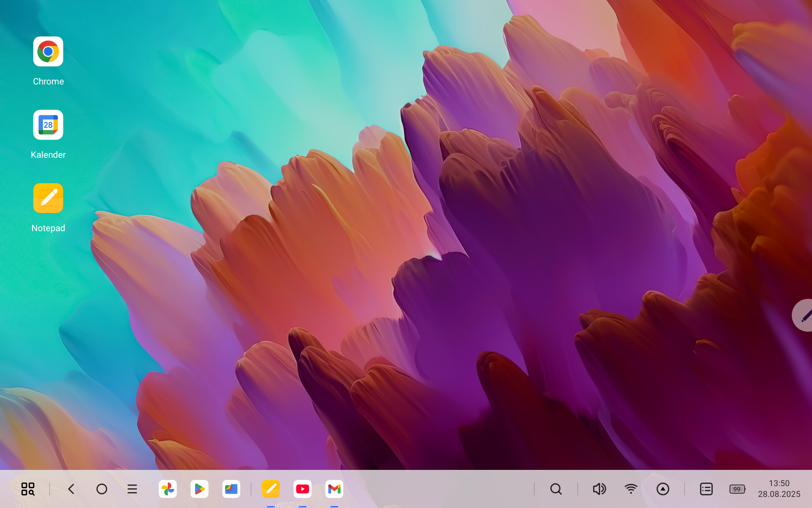Open the Chrome app on the desktop

coord(48,52)
